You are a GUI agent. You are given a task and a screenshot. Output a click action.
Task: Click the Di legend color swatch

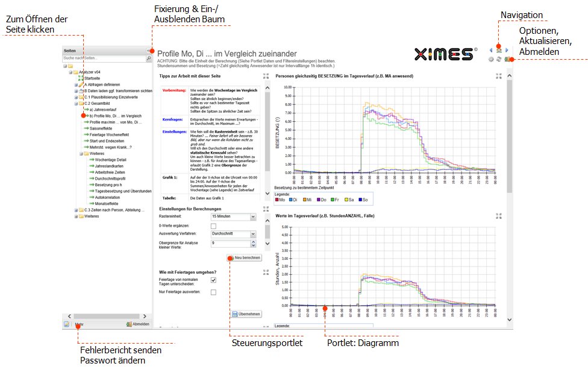[x=291, y=200]
